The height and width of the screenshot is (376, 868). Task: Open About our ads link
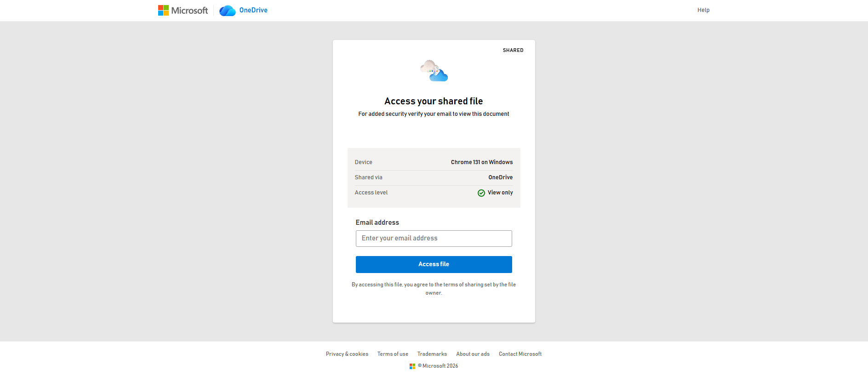(x=473, y=354)
